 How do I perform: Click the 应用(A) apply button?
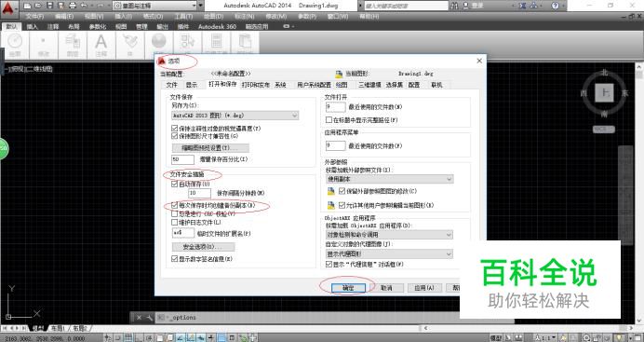tap(424, 288)
